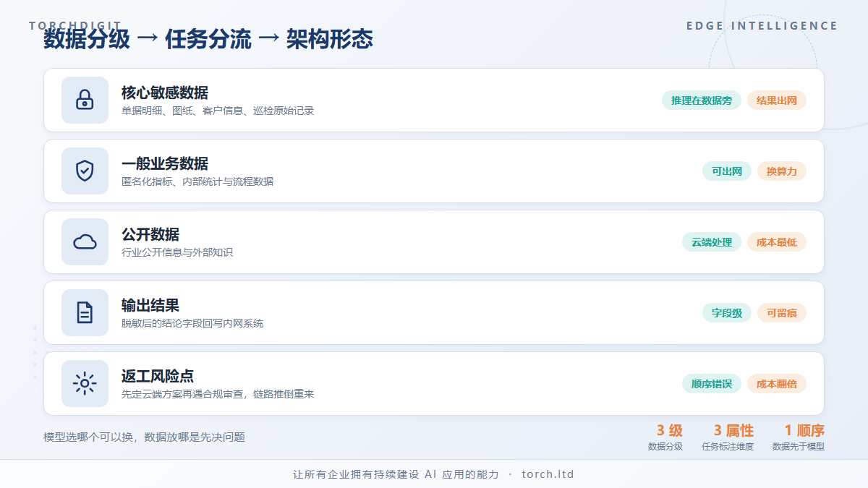Select the 成本翻倍 tag
The width and height of the screenshot is (868, 488).
[776, 384]
